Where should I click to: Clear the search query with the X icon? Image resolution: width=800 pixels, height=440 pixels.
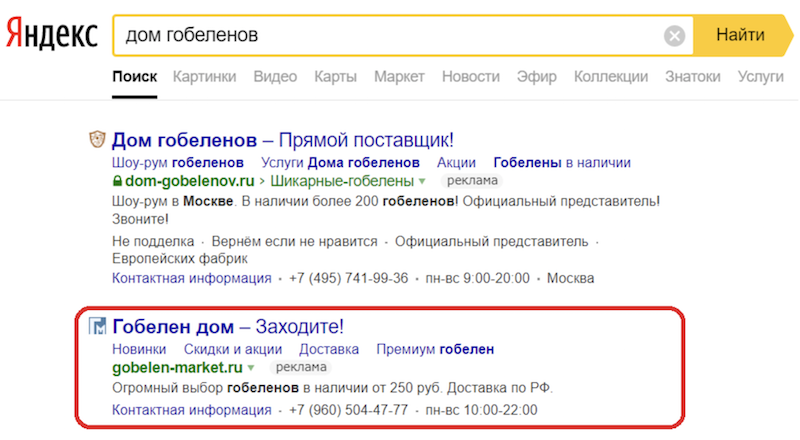674,36
